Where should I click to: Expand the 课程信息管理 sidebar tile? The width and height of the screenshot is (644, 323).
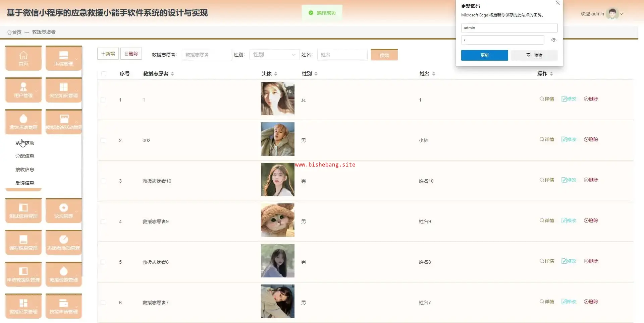point(23,243)
